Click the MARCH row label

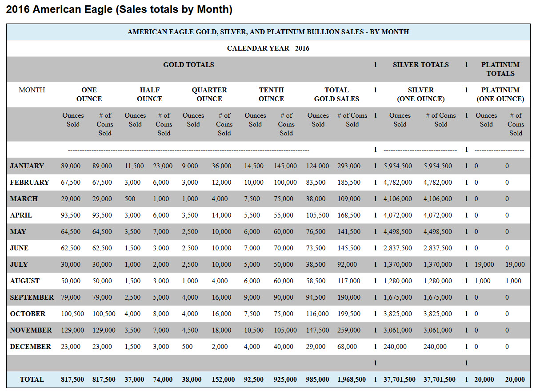pos(24,199)
